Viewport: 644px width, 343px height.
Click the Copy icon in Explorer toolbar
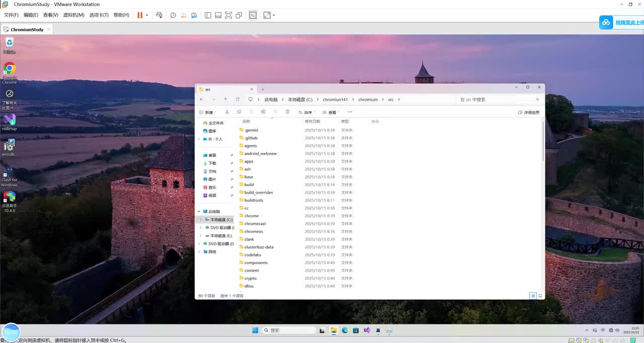tap(239, 112)
